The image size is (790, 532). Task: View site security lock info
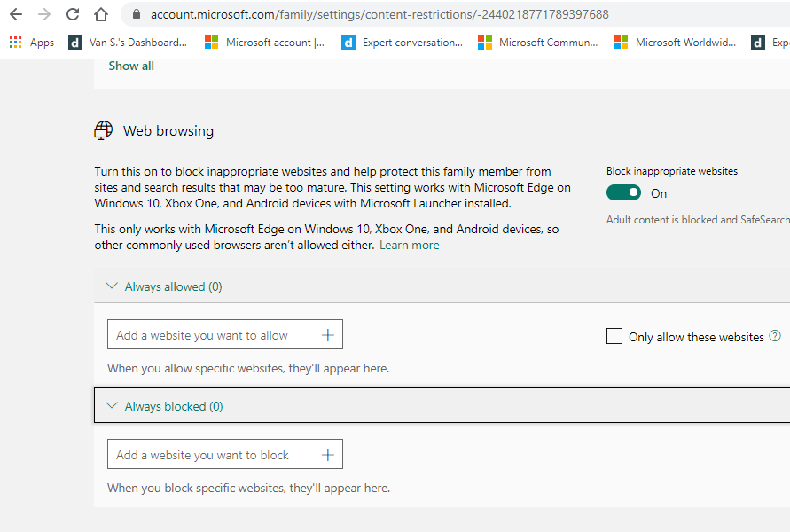pyautogui.click(x=136, y=14)
